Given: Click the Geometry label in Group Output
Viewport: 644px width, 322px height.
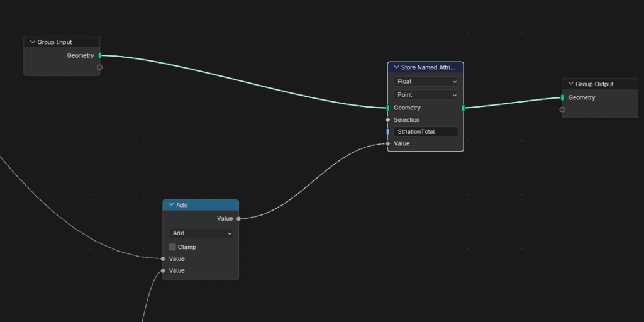Looking at the screenshot, I should pyautogui.click(x=582, y=97).
